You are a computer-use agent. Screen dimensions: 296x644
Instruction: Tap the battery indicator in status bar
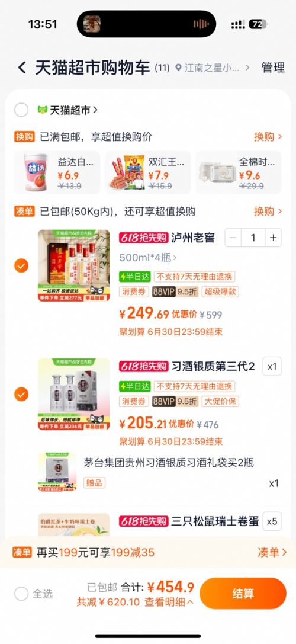[x=258, y=24]
